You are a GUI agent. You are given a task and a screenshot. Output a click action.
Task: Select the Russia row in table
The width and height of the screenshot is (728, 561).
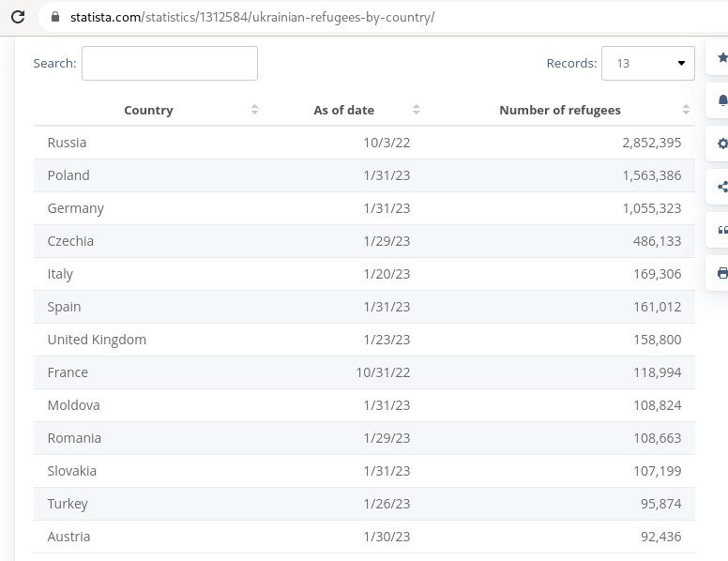pyautogui.click(x=364, y=143)
